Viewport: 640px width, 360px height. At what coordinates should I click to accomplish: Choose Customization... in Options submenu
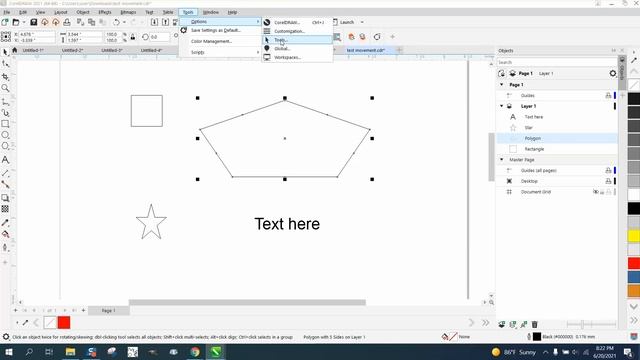[x=297, y=31]
